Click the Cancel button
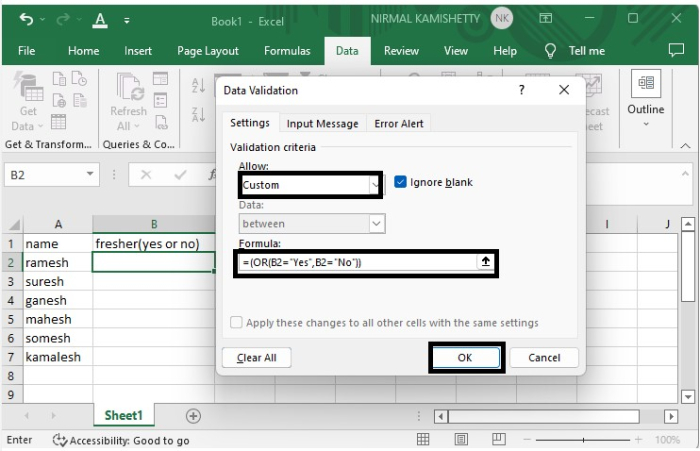700x451 pixels. 544,358
